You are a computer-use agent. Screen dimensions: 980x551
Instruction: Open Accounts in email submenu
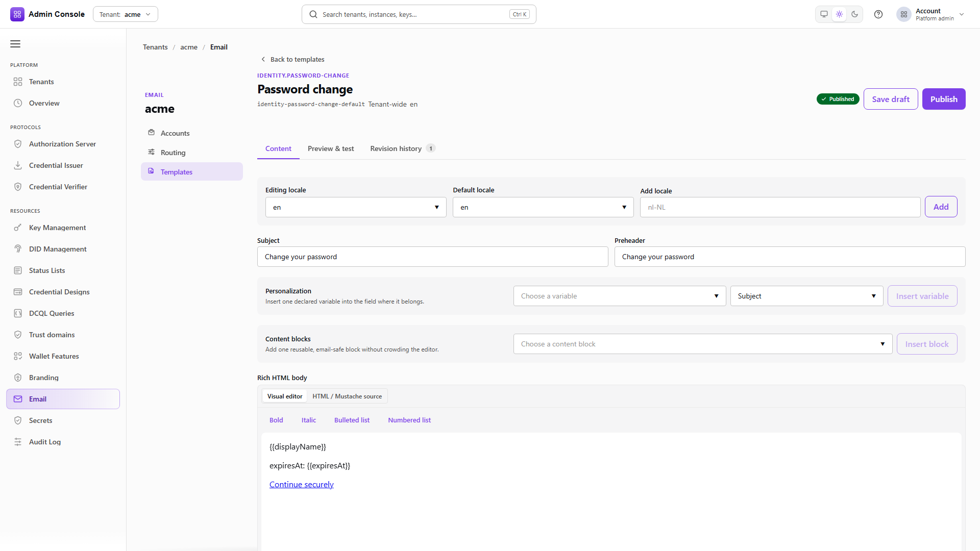(x=192, y=133)
